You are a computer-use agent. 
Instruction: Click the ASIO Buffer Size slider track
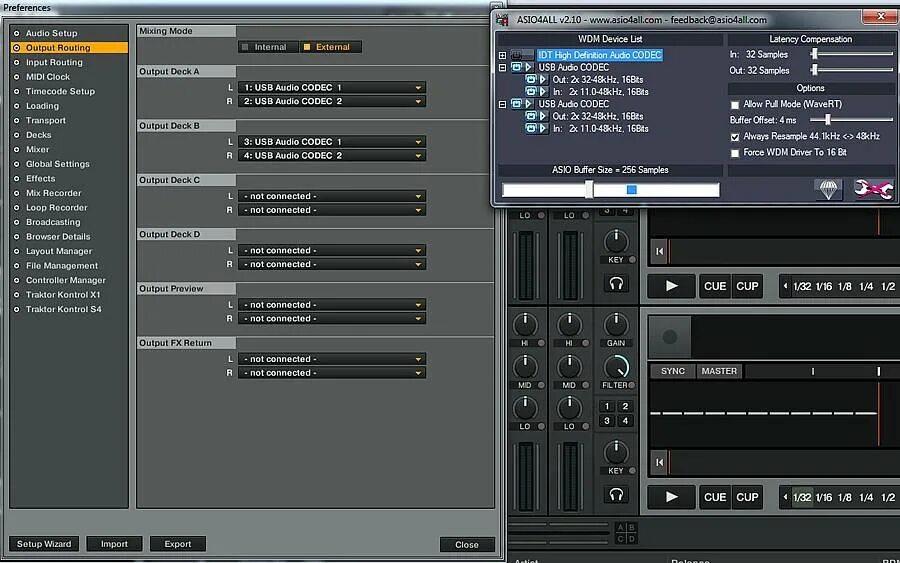click(611, 189)
